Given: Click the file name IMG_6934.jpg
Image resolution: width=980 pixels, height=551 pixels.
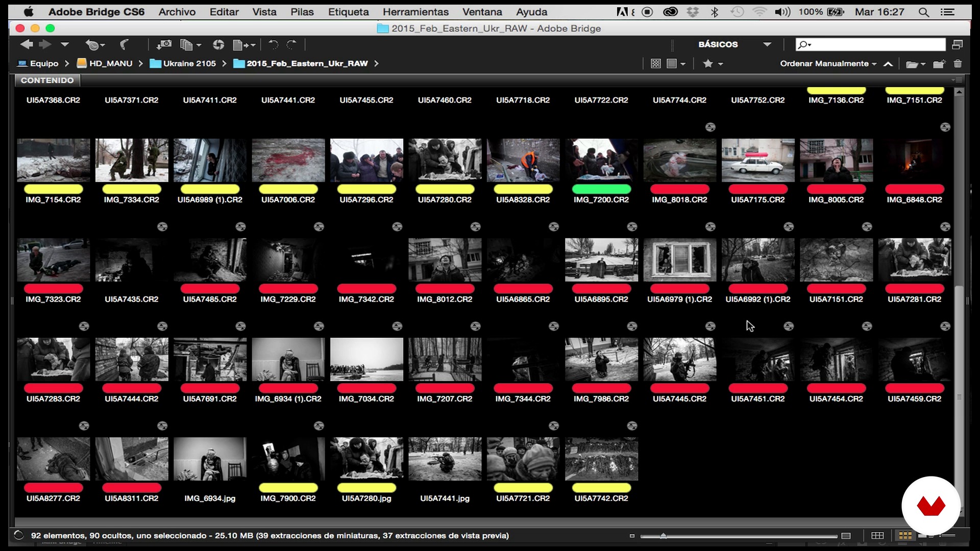Looking at the screenshot, I should click(x=210, y=498).
